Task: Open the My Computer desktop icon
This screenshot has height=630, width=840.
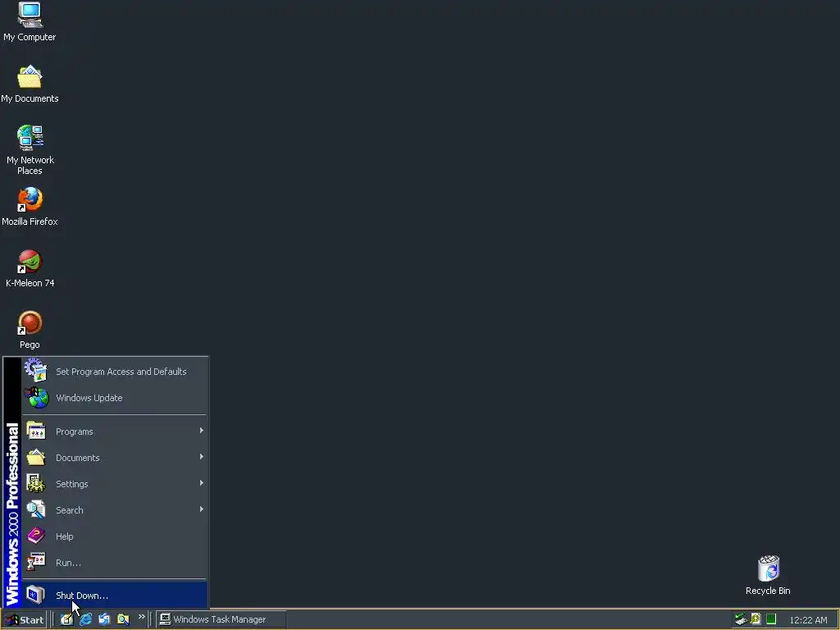Action: [30, 21]
